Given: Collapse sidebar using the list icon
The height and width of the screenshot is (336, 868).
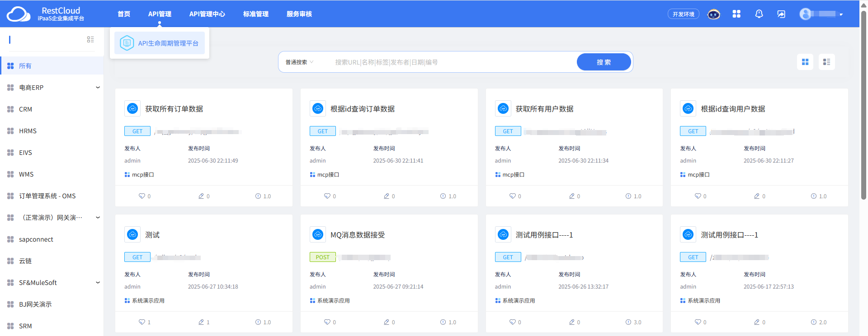Looking at the screenshot, I should pyautogui.click(x=90, y=40).
